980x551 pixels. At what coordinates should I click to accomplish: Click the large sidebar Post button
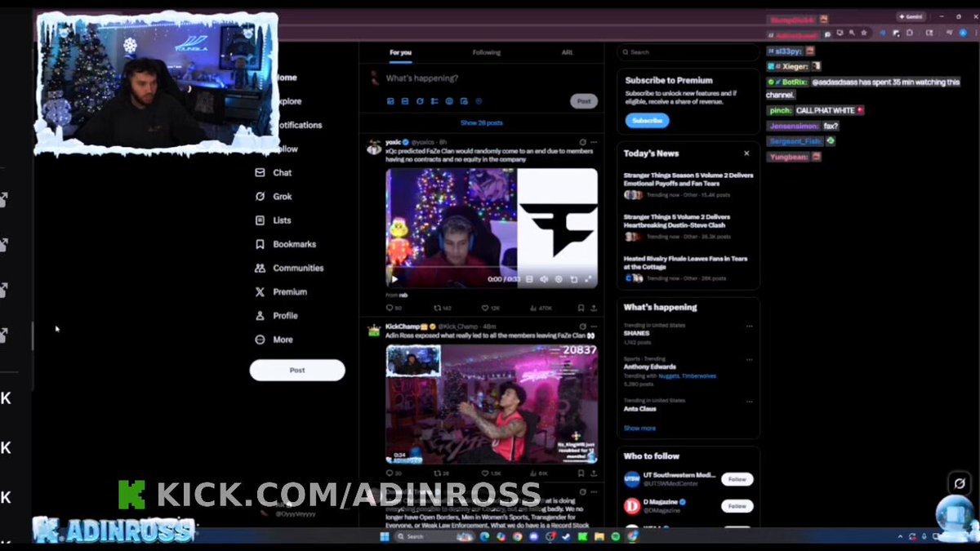click(297, 370)
